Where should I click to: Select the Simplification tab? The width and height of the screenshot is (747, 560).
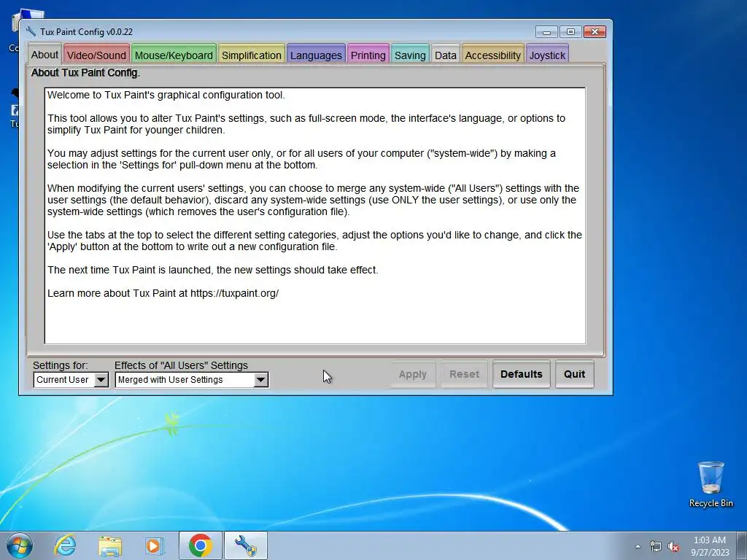252,55
